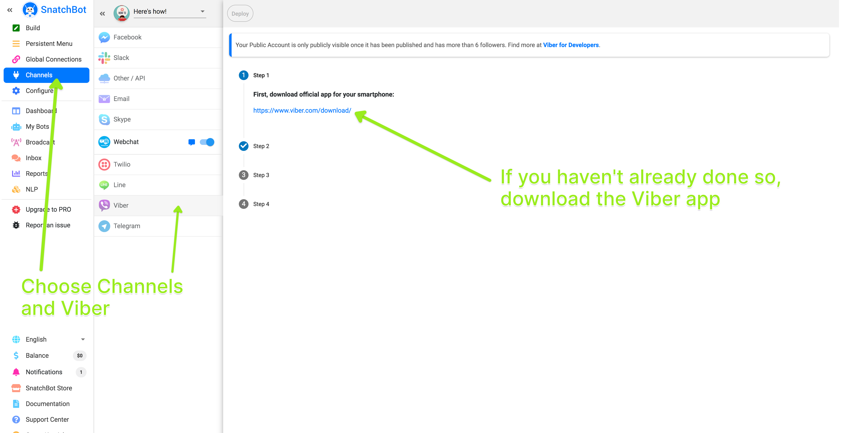This screenshot has width=868, height=433.
Task: Click the Telegram paper plane icon
Action: (104, 226)
